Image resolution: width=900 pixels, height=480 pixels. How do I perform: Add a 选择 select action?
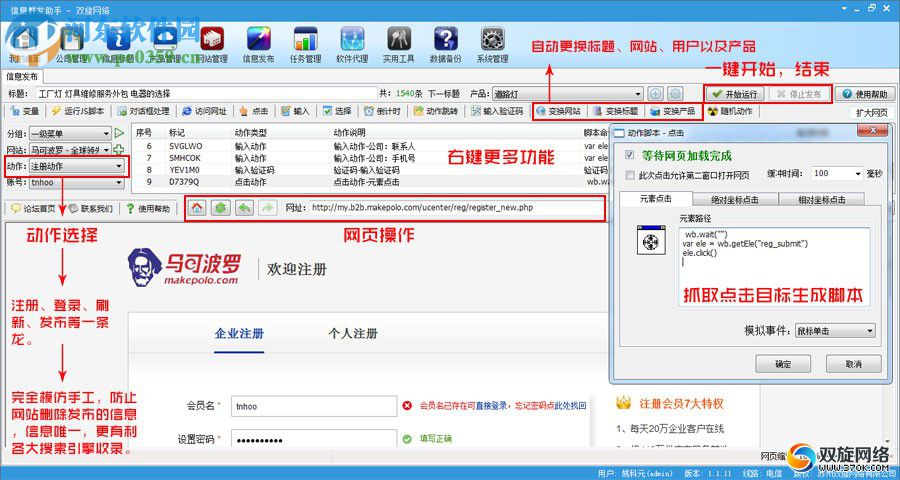coord(336,111)
